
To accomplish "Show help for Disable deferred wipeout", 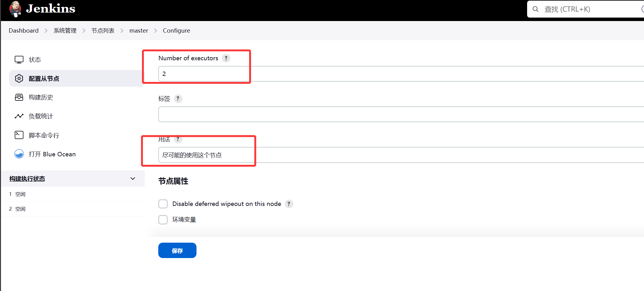I will click(x=289, y=204).
